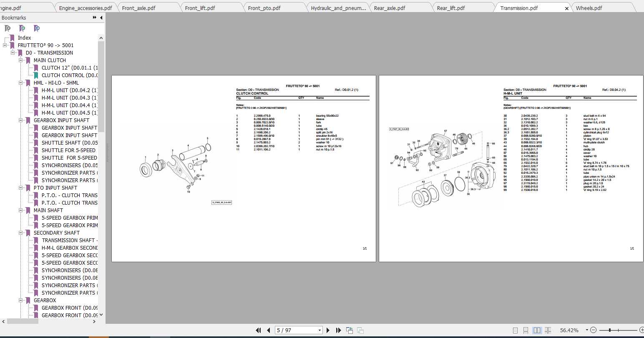Close the Transmission.pdf tab

[x=567, y=8]
